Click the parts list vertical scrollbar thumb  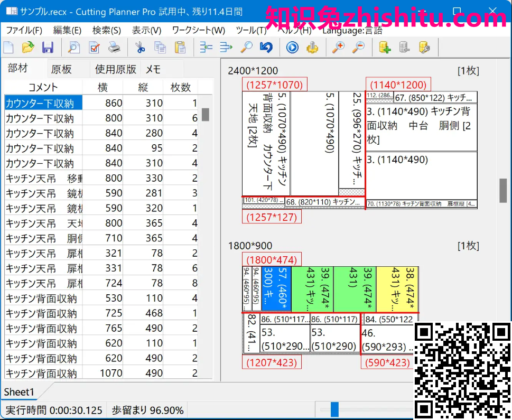click(x=206, y=115)
